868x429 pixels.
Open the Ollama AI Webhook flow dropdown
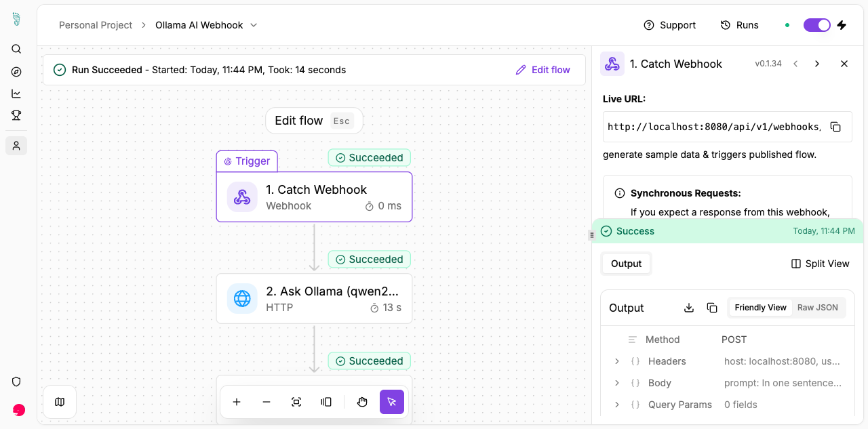coord(254,25)
